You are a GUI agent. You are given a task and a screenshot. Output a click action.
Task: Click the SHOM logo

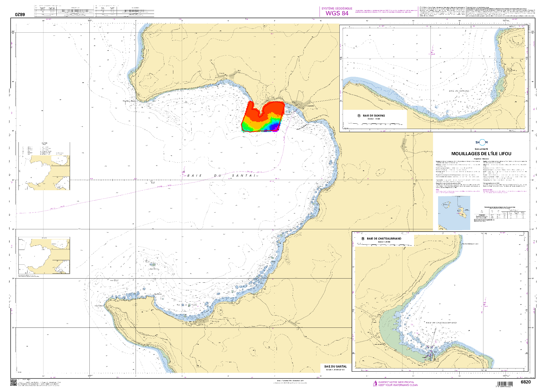tap(482, 142)
